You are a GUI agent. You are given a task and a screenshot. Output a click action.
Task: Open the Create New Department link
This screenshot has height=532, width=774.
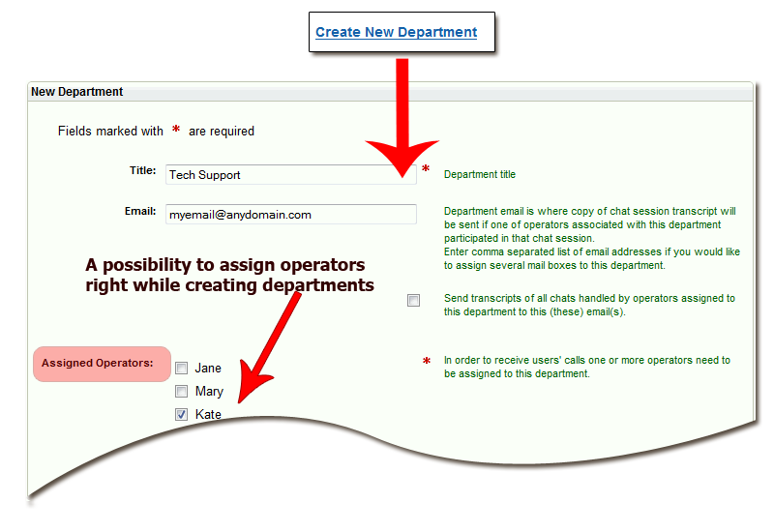tap(396, 32)
